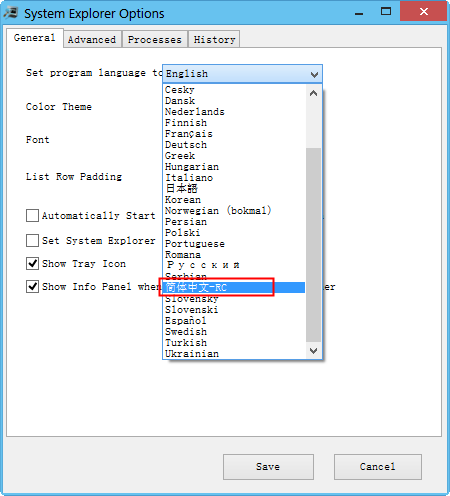Disable Show Info Panel checkbox
The width and height of the screenshot is (450, 496).
[x=32, y=286]
